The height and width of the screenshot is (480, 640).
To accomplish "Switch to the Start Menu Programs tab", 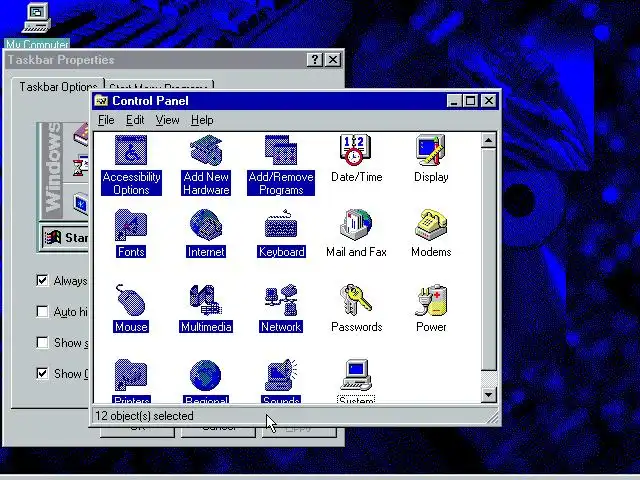I will point(159,85).
